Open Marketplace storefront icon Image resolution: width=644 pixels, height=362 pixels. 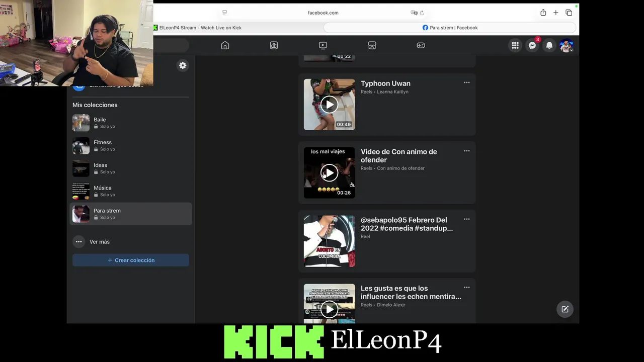tap(372, 45)
